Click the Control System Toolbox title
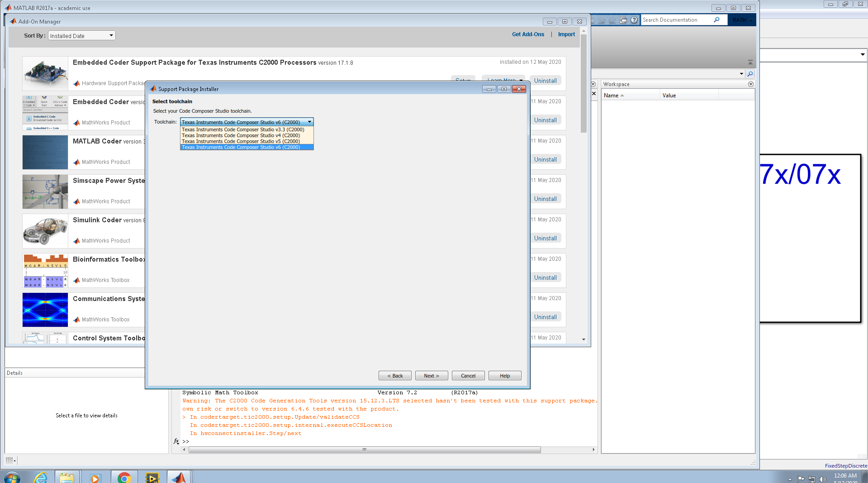Viewport: 868px width, 483px height. pos(109,338)
